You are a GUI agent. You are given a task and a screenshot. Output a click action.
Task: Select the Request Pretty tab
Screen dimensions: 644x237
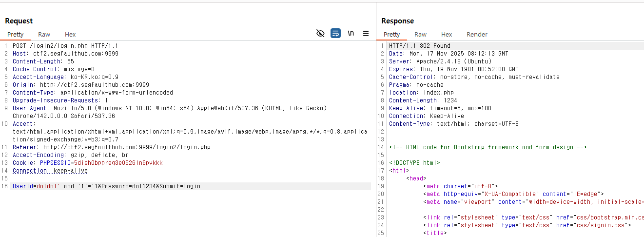15,35
